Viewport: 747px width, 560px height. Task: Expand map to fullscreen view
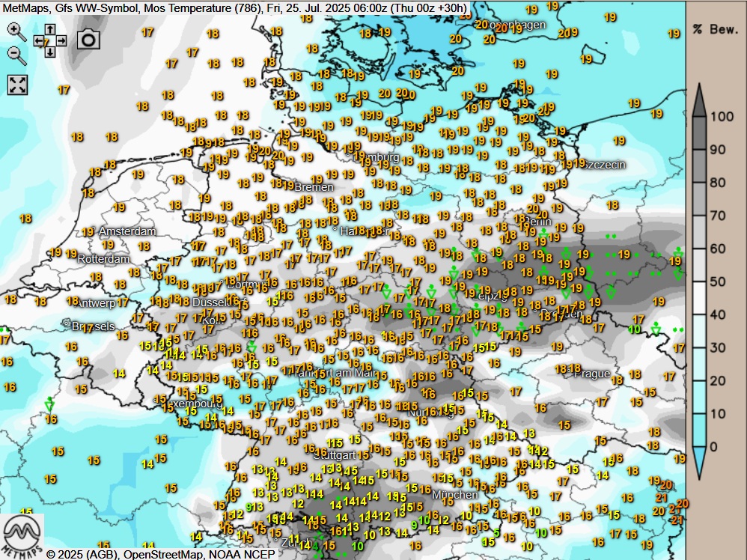tap(17, 85)
